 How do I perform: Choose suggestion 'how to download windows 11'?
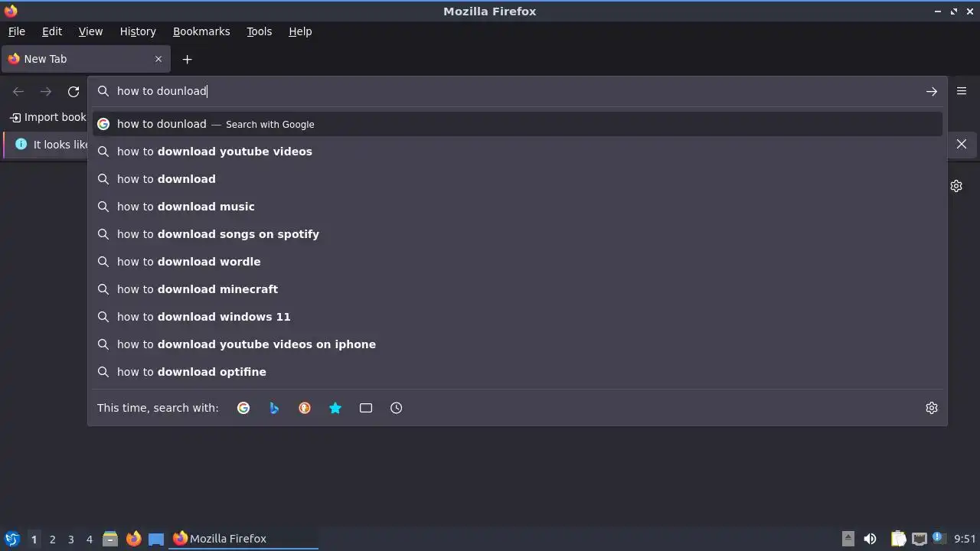[518, 317]
